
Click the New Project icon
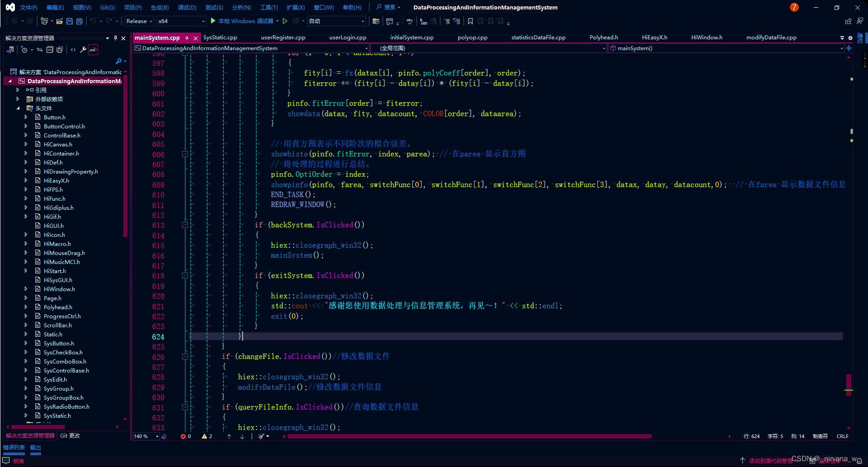tap(44, 21)
